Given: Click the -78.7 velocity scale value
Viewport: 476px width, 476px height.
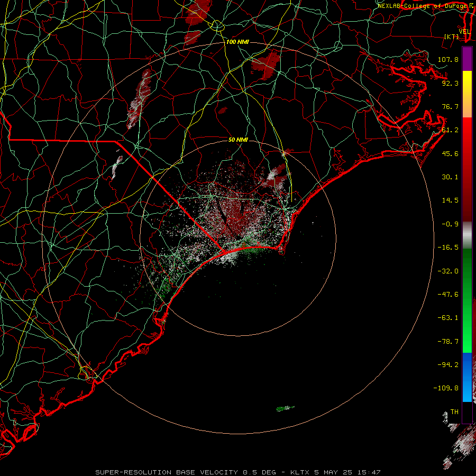Looking at the screenshot, I should [448, 342].
